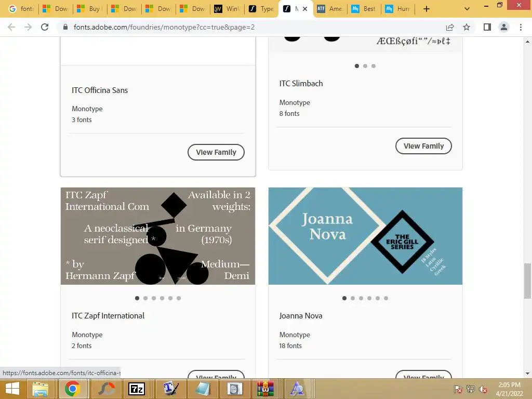Switch to the Hum tab

click(x=398, y=9)
